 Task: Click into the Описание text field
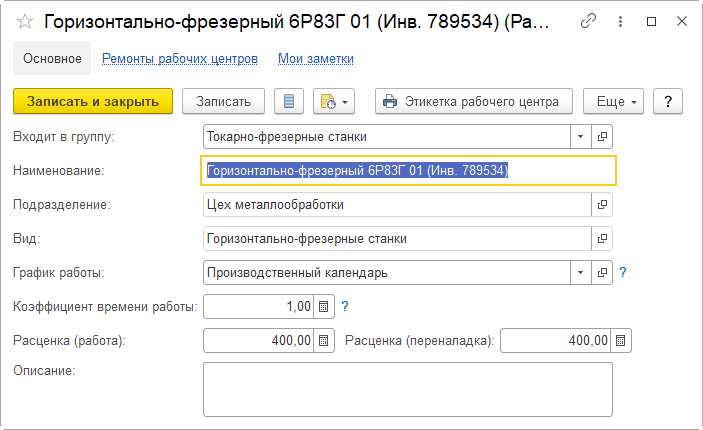point(407,388)
